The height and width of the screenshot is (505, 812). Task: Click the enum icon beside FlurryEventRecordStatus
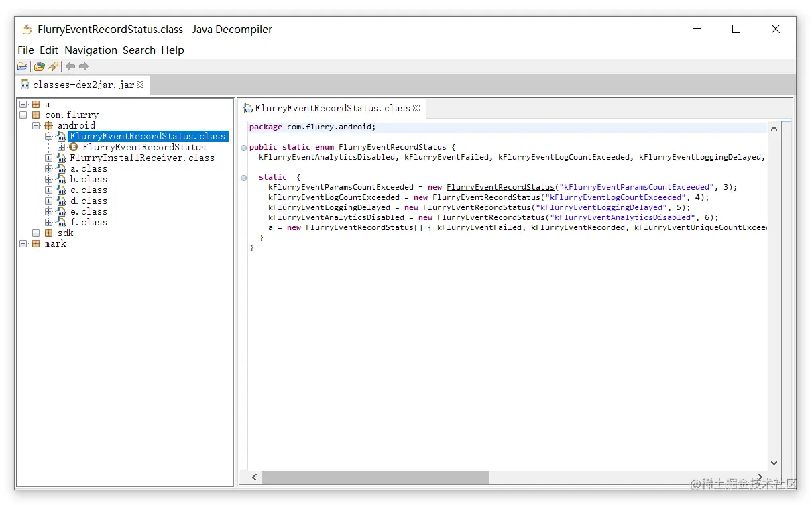(74, 148)
